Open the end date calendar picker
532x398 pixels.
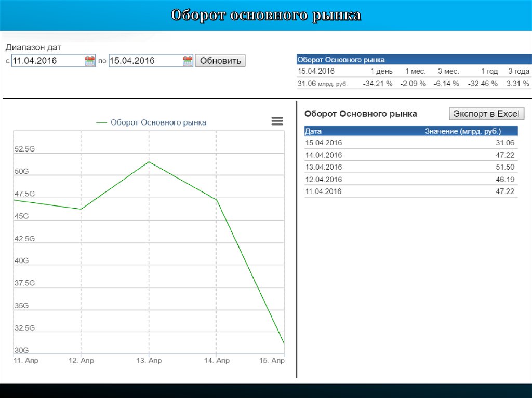click(188, 61)
